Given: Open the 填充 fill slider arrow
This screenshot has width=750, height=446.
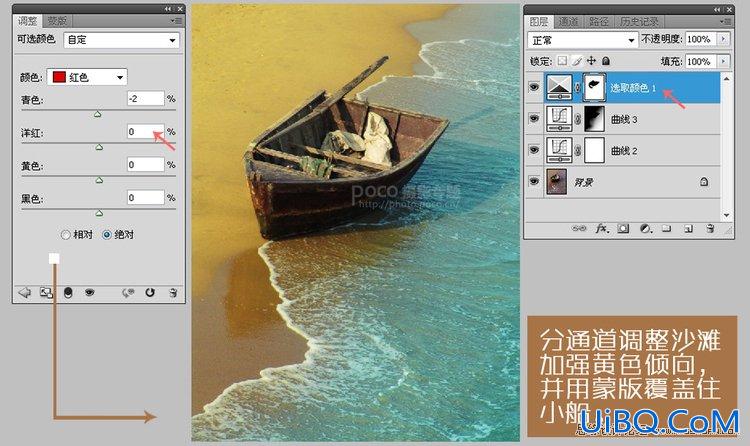Looking at the screenshot, I should (723, 61).
